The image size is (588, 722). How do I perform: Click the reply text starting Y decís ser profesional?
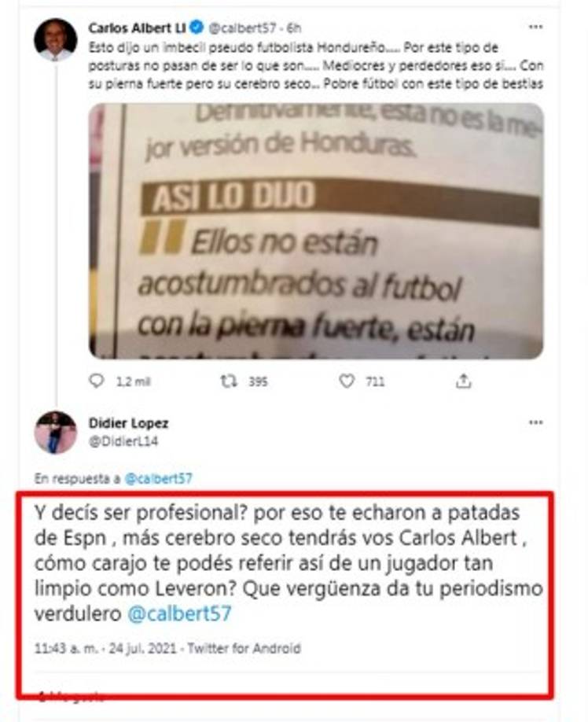click(x=288, y=563)
